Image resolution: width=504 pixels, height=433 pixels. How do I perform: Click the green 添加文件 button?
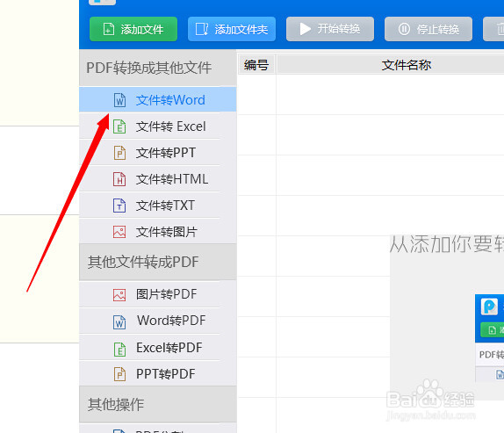pyautogui.click(x=133, y=29)
